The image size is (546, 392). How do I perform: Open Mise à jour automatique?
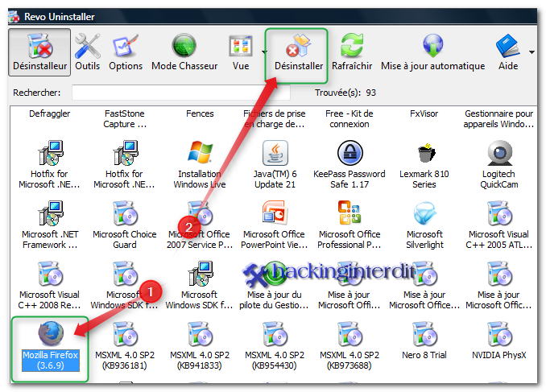(x=432, y=52)
